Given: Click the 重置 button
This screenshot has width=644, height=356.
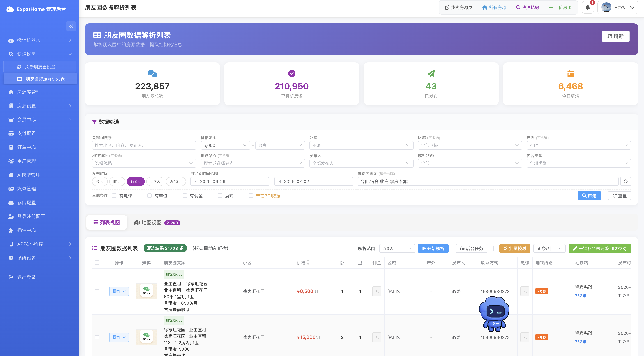Looking at the screenshot, I should (619, 196).
